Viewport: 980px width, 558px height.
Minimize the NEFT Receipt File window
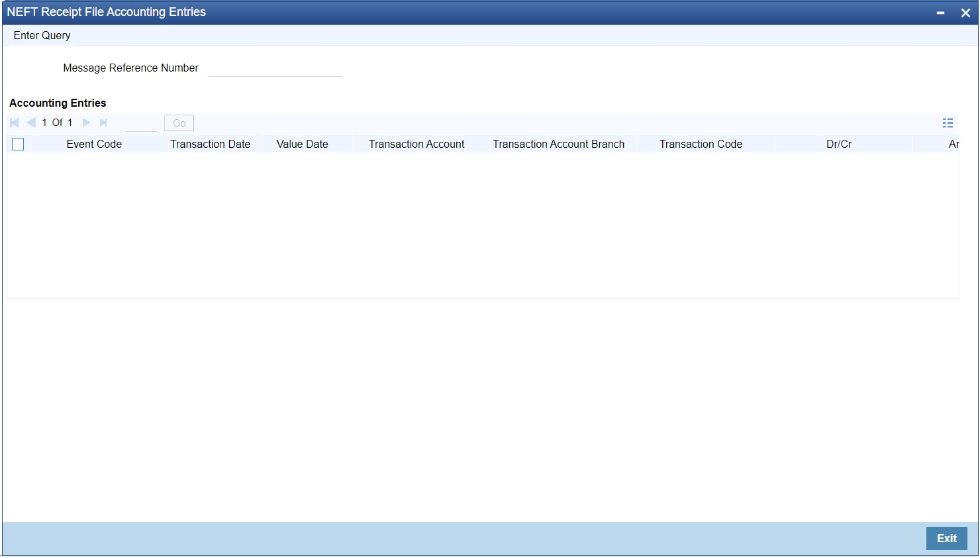click(940, 13)
